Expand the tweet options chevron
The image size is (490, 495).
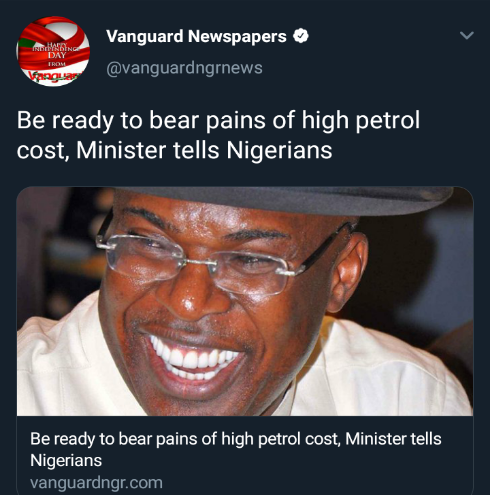[x=466, y=35]
